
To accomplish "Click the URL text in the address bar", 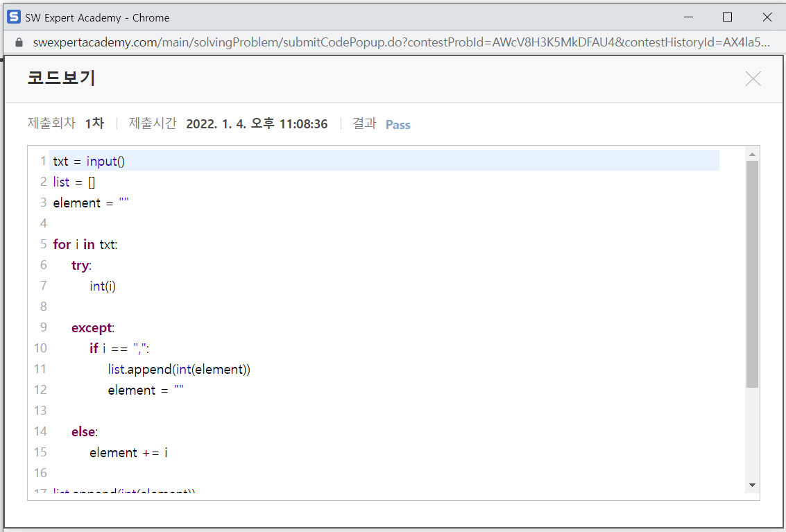I will [401, 42].
